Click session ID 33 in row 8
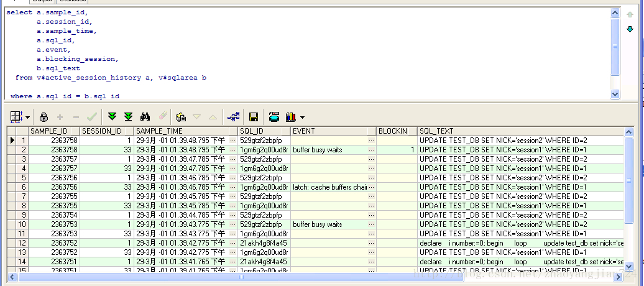Screen dimensions: 644x286 click(x=127, y=206)
